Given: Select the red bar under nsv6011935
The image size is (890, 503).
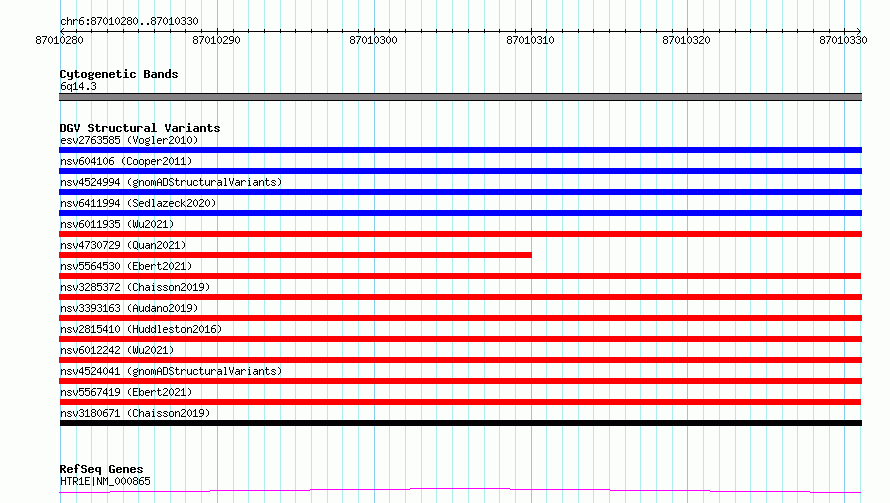Looking at the screenshot, I should (x=460, y=234).
